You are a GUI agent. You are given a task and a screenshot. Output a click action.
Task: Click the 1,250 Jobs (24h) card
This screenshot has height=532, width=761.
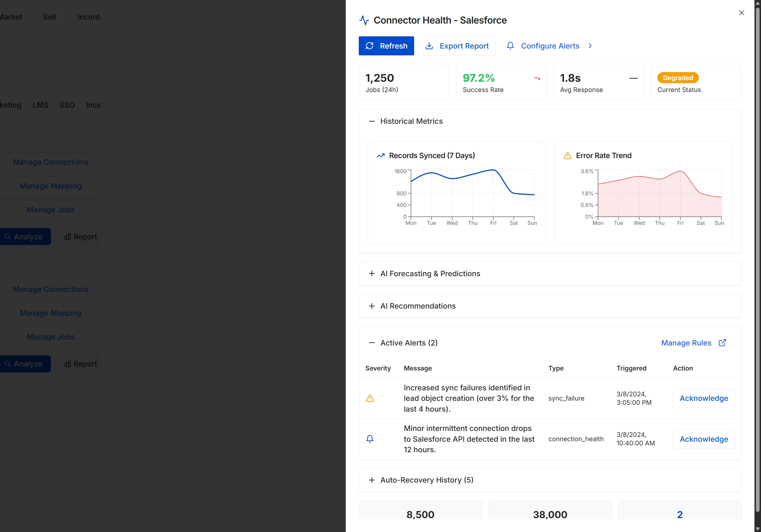click(x=404, y=82)
